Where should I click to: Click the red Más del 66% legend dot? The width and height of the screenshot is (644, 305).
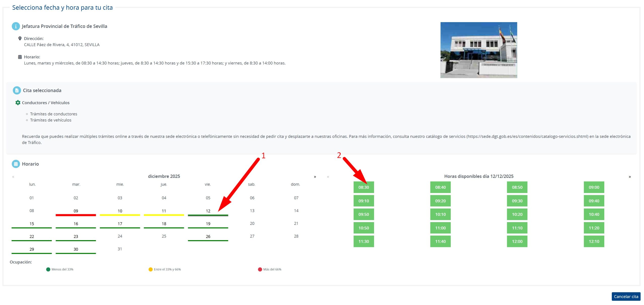tap(260, 270)
